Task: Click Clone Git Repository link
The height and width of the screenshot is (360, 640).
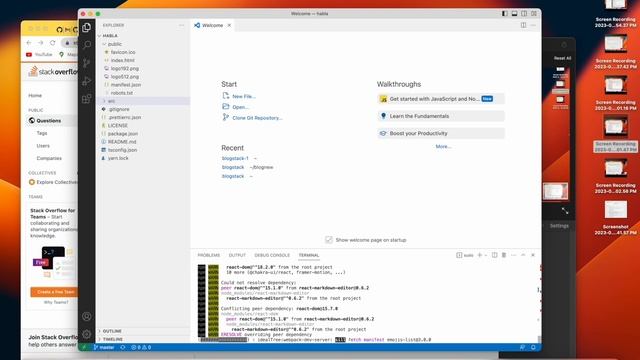Action: tap(257, 118)
